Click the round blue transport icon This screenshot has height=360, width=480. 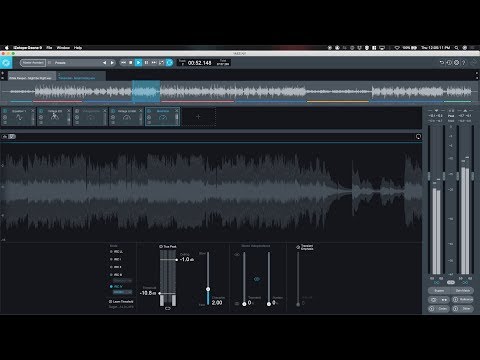[x=169, y=63]
